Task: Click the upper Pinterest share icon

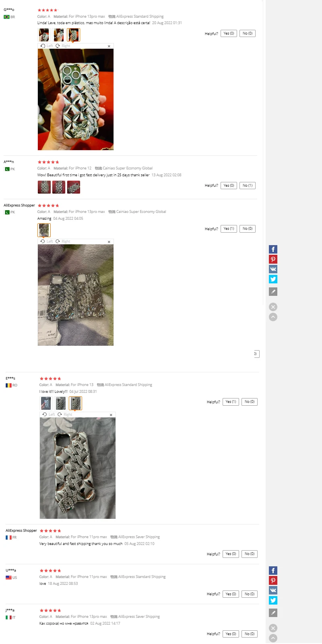Action: pos(273,259)
